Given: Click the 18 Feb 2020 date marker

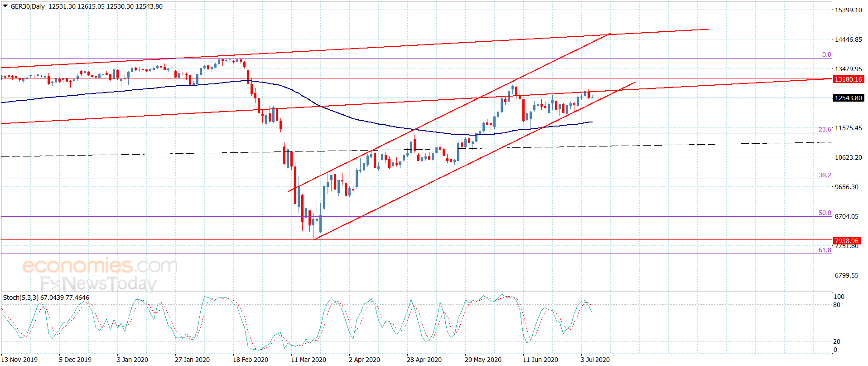Looking at the screenshot, I should pyautogui.click(x=251, y=360).
